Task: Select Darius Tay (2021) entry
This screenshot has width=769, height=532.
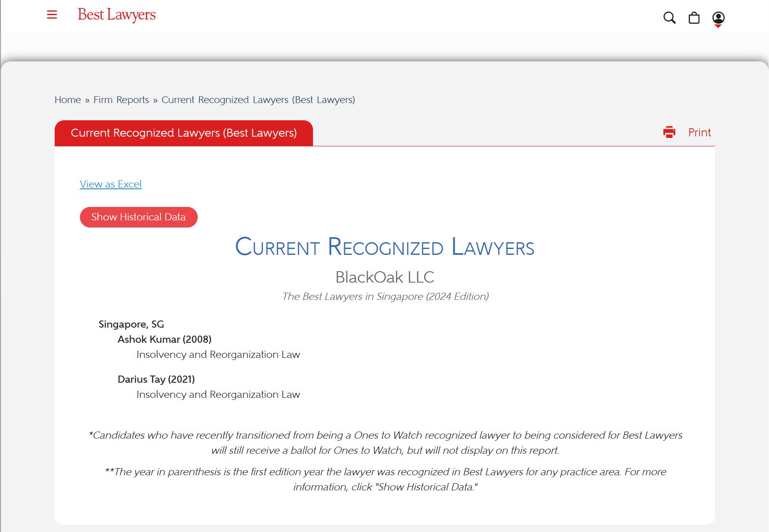Action: coord(156,379)
